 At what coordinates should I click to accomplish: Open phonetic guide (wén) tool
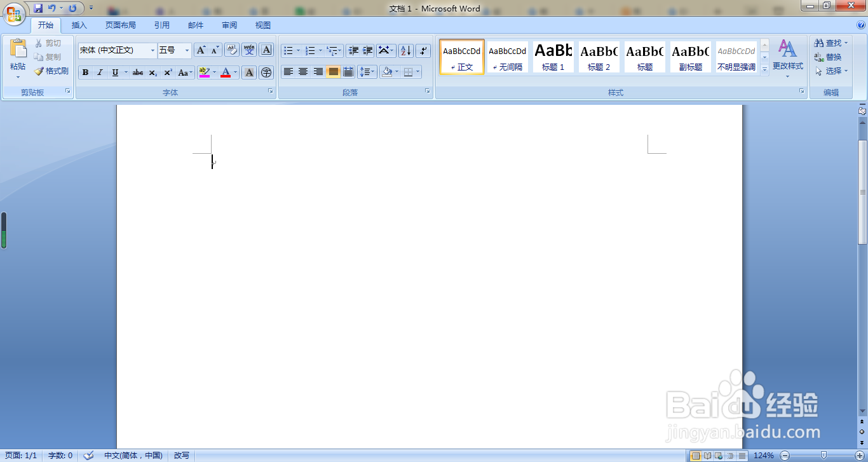tap(249, 50)
